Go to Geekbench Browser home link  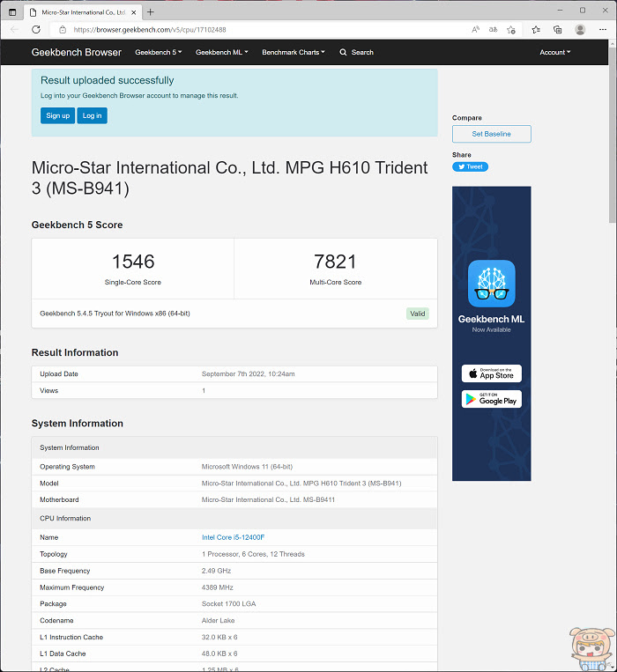coord(77,52)
